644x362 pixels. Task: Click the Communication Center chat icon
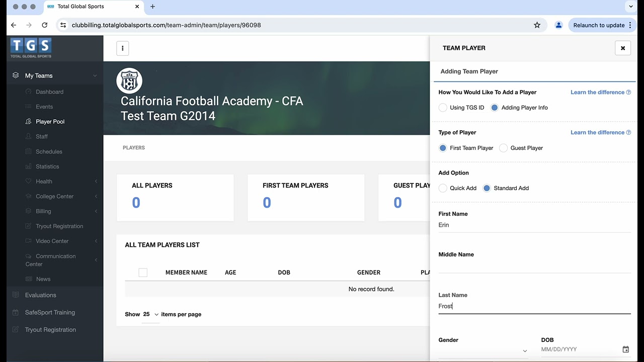coord(28,256)
